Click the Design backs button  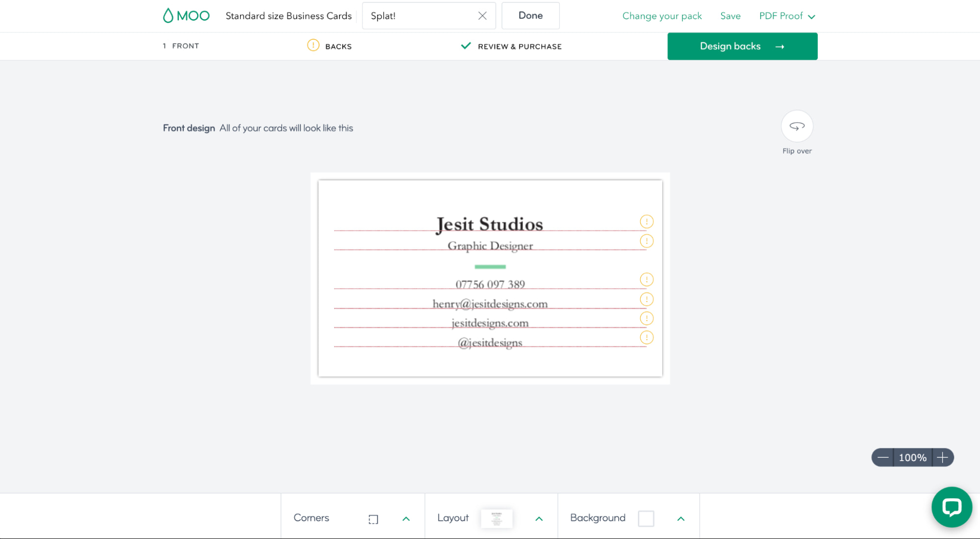[x=742, y=46]
